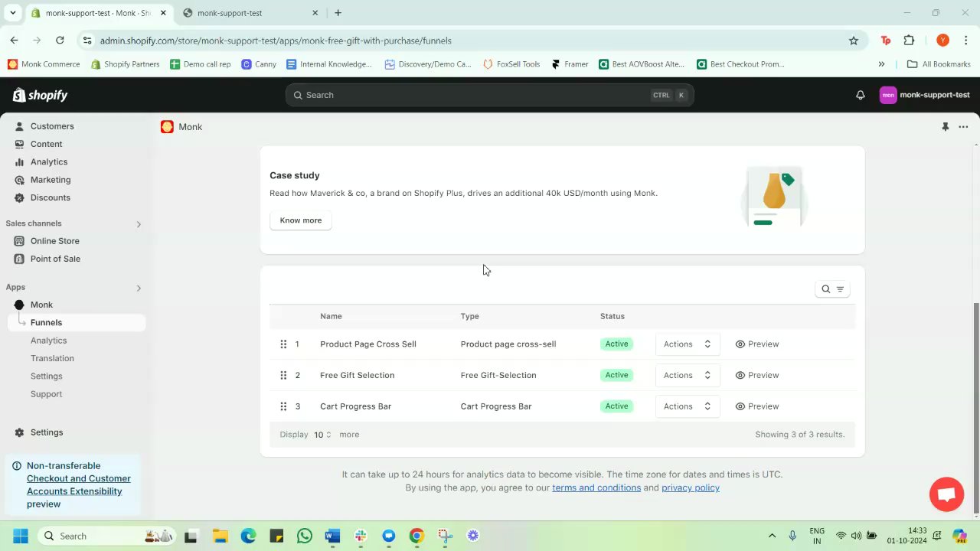Open Chrome three-dot menu
This screenshot has width=980, height=551.
click(x=966, y=41)
